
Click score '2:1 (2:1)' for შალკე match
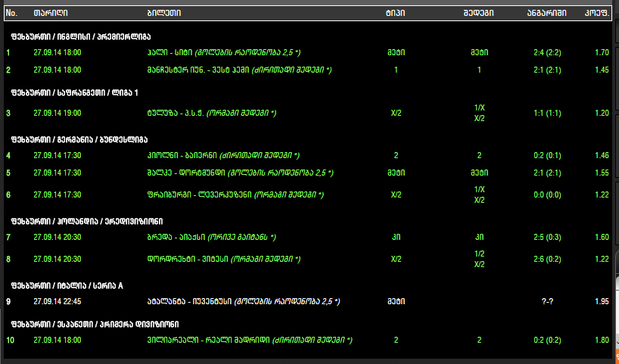click(547, 173)
